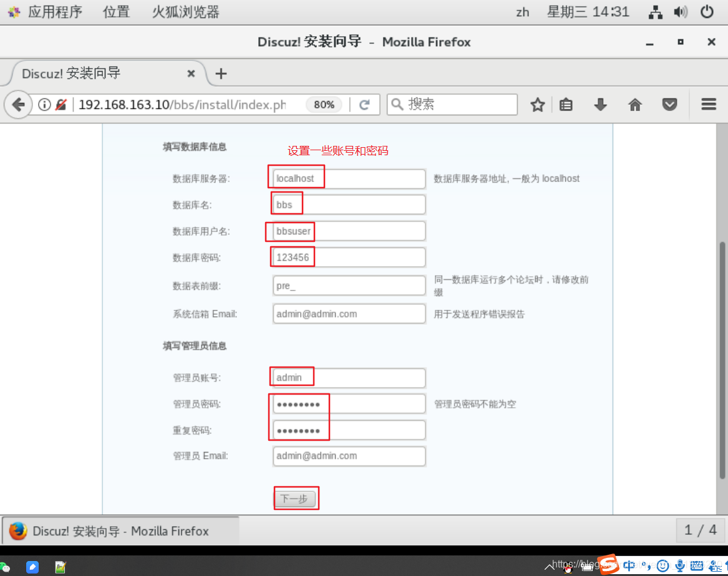Image resolution: width=728 pixels, height=576 pixels.
Task: Click the 管理员账号 field with admin
Action: pos(349,378)
